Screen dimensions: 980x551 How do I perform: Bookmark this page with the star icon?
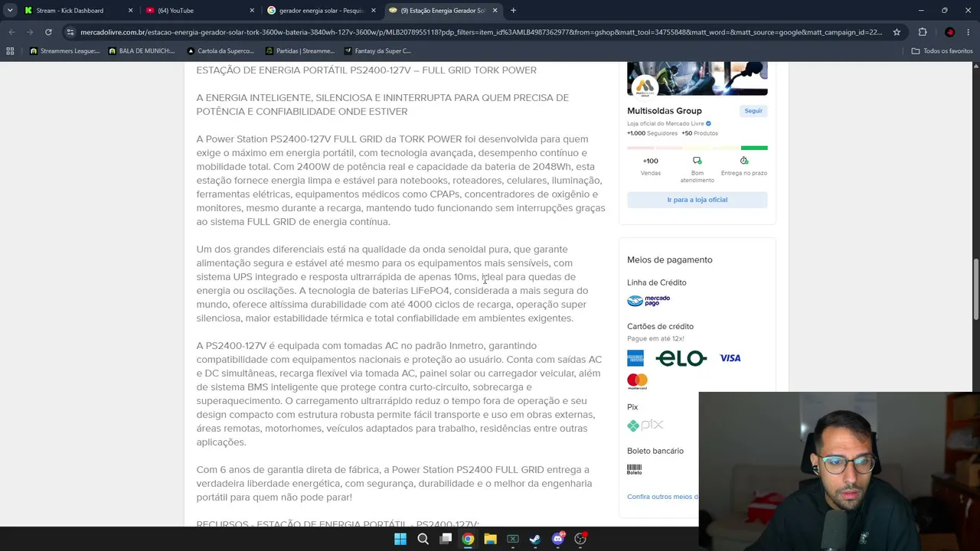[x=897, y=32]
